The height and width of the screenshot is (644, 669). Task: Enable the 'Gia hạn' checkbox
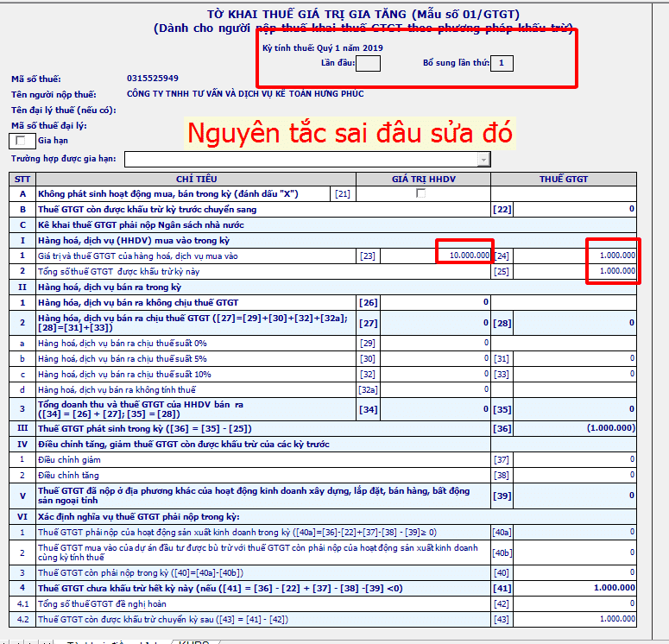coord(20,141)
